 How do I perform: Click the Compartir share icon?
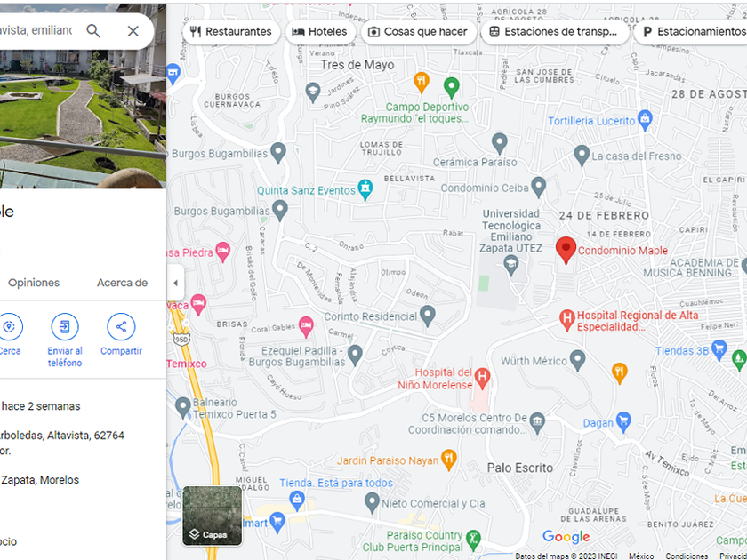pos(121,327)
